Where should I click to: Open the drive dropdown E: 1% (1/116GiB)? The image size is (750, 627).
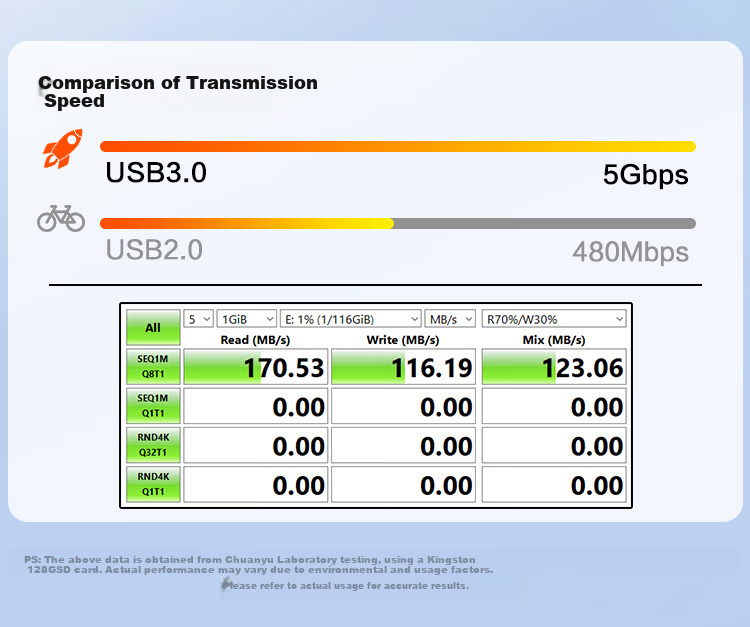click(x=351, y=319)
